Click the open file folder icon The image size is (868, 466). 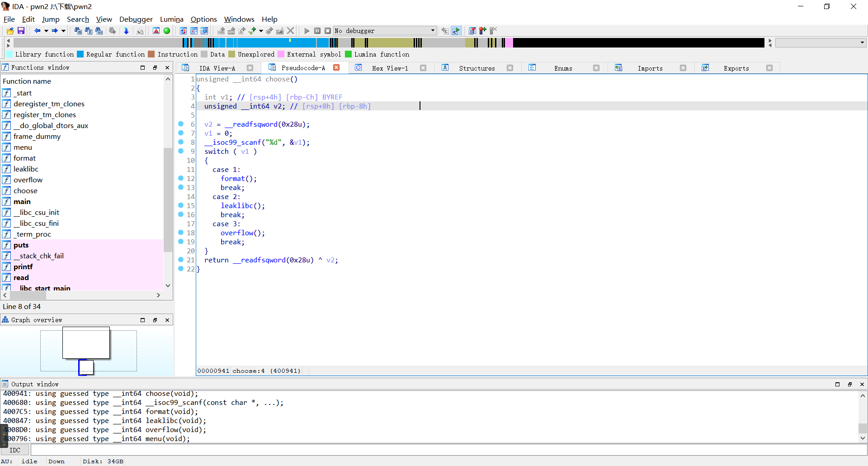(x=10, y=31)
